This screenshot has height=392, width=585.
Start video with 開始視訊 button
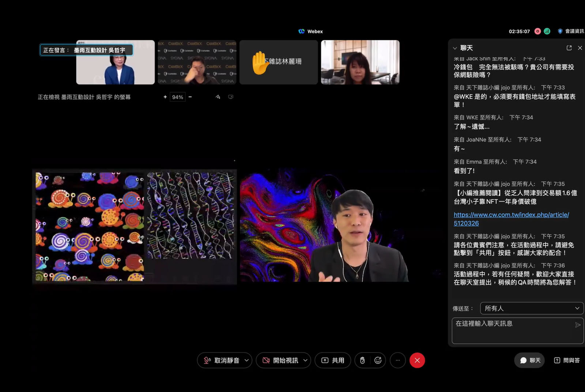(280, 361)
